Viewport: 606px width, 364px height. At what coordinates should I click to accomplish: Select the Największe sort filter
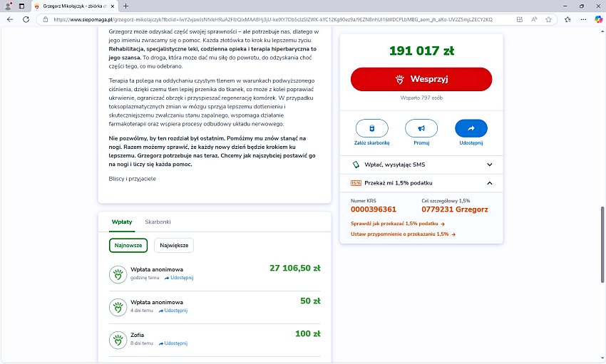(174, 245)
